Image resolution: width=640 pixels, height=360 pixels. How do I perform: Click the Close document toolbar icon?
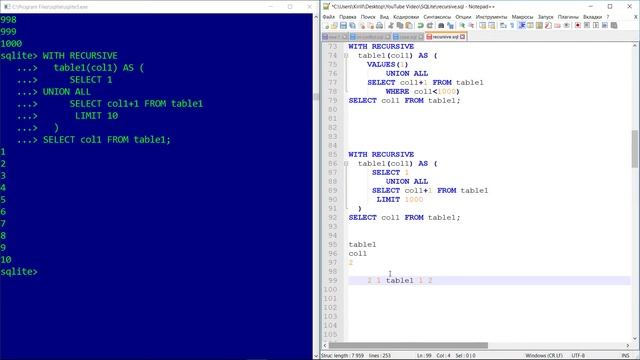click(x=362, y=25)
